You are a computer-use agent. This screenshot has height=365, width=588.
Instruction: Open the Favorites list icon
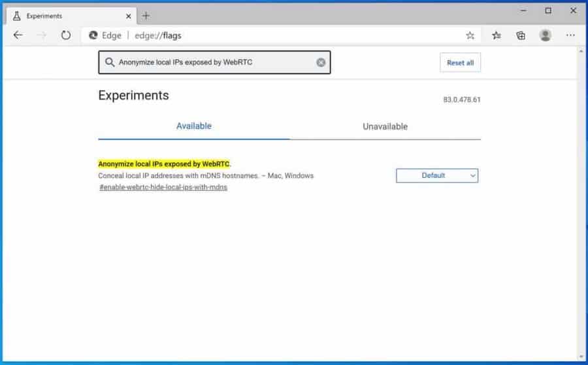point(496,35)
